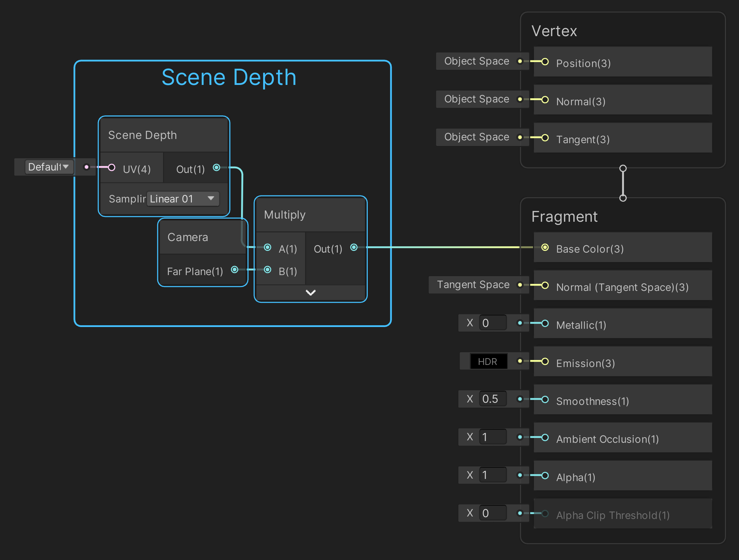Image resolution: width=739 pixels, height=560 pixels.
Task: Click the Emission(3) input port circle
Action: pos(545,361)
